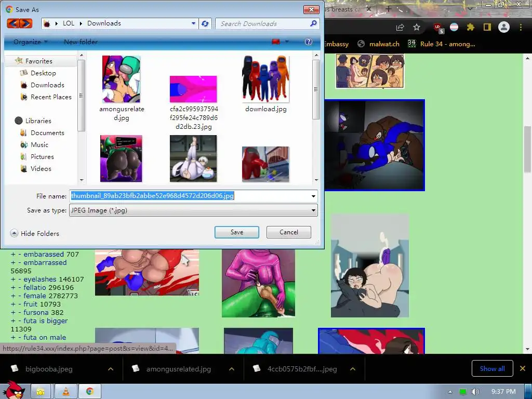Select Favorites in the navigation pane

click(x=38, y=61)
